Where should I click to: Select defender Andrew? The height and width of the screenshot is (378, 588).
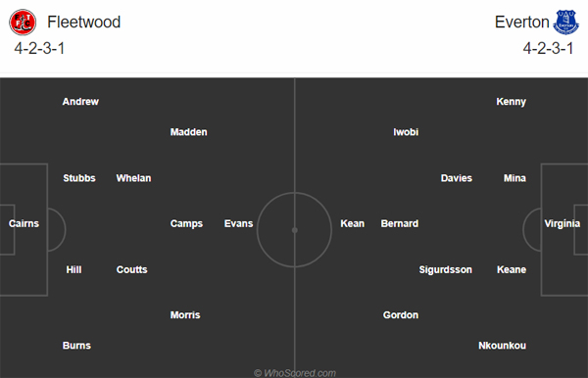tap(80, 102)
